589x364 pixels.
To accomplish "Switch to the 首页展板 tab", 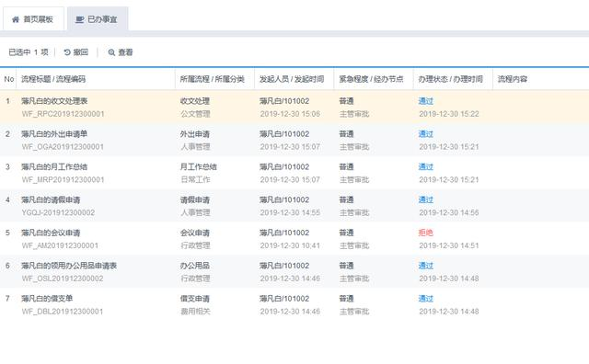I will (33, 19).
